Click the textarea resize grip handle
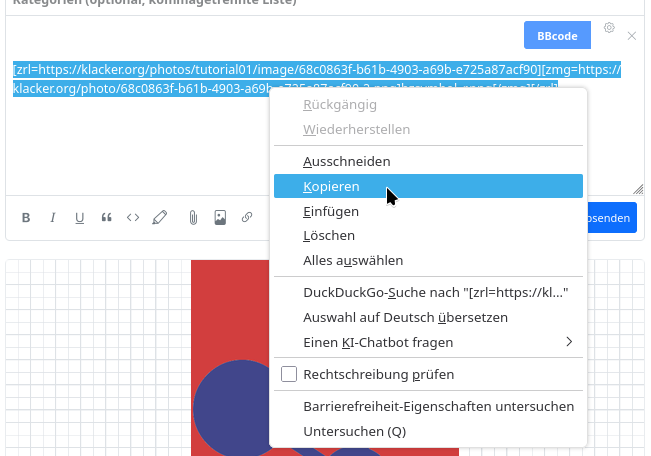The width and height of the screenshot is (651, 456). pos(638,189)
